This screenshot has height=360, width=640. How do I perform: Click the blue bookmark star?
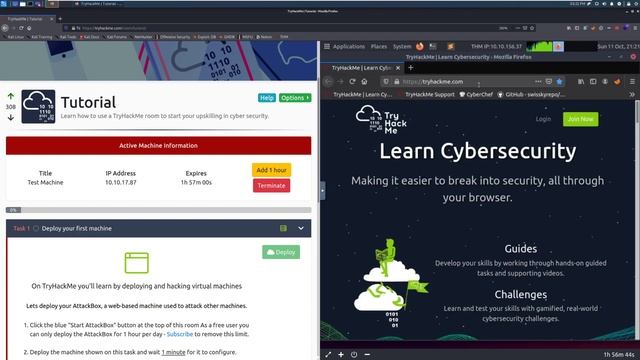click(560, 82)
